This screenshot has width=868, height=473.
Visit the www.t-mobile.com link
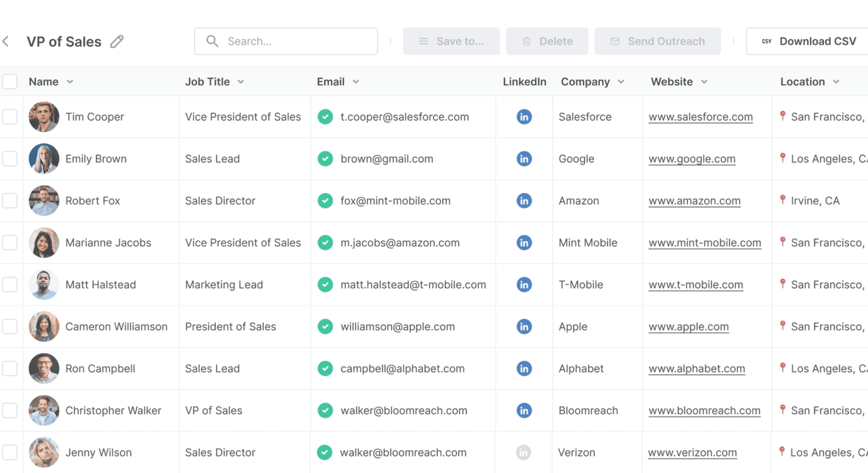coord(696,285)
